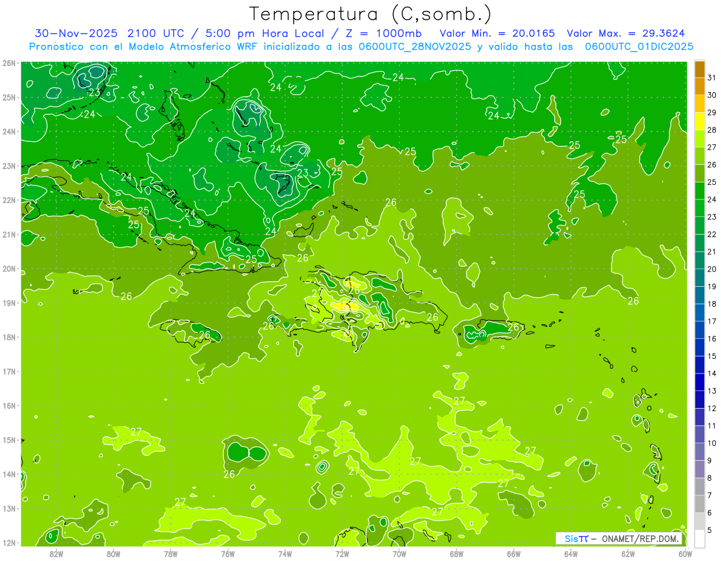Click the longitude axis label "74W"
The height and width of the screenshot is (562, 728).
pos(285,554)
